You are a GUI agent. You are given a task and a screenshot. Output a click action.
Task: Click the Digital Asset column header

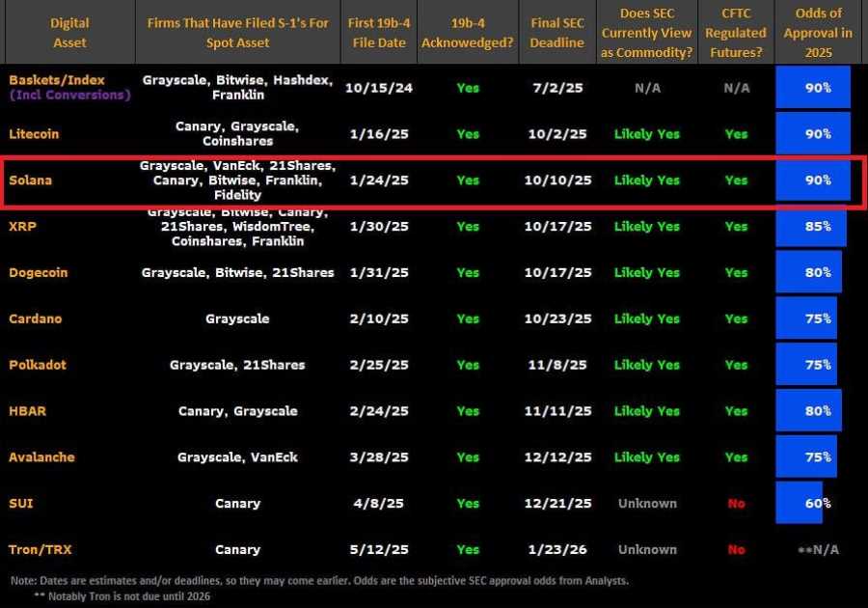tap(69, 33)
